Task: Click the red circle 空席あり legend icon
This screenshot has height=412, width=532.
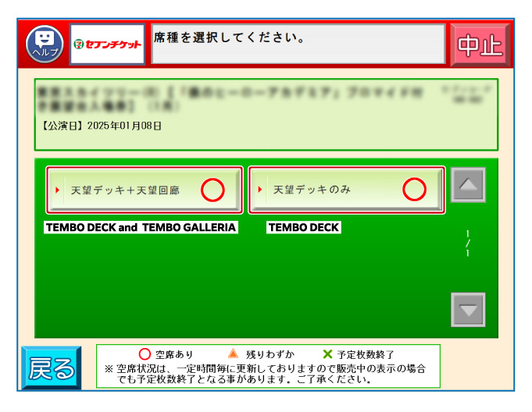Action: coord(145,354)
